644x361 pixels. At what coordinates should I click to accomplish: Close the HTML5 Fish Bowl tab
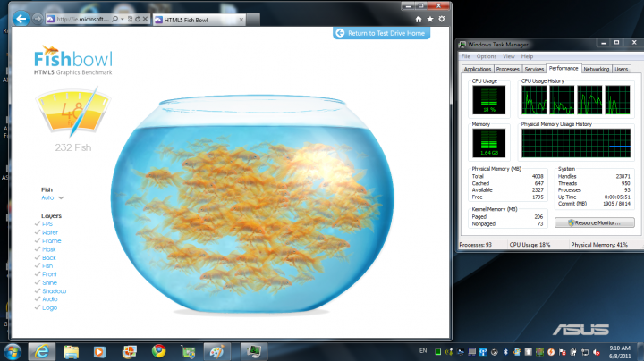(x=241, y=20)
